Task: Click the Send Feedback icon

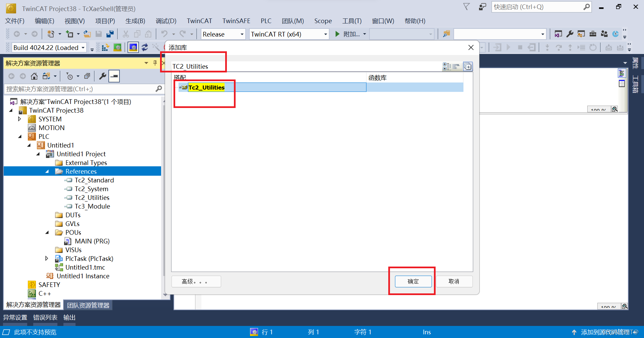Action: pyautogui.click(x=483, y=7)
